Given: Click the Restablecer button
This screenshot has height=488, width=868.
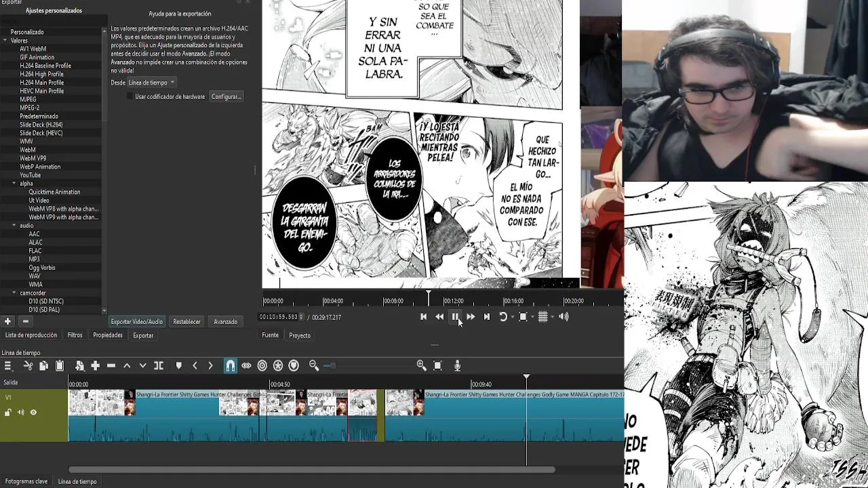Looking at the screenshot, I should pos(186,322).
